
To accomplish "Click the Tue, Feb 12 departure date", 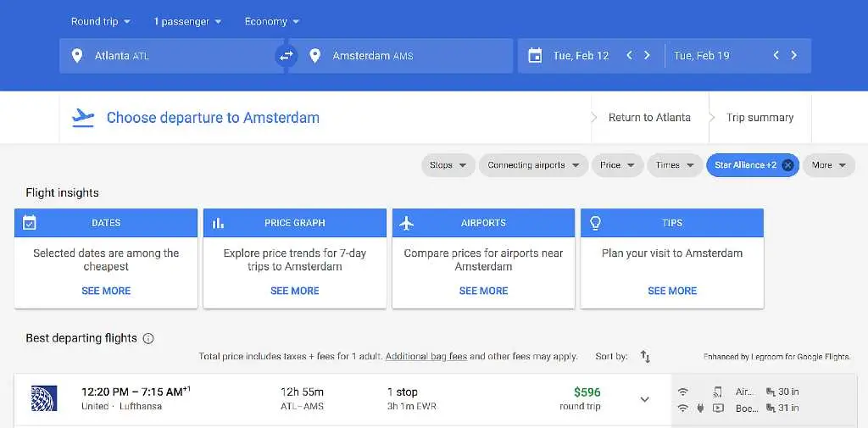I will pos(581,55).
